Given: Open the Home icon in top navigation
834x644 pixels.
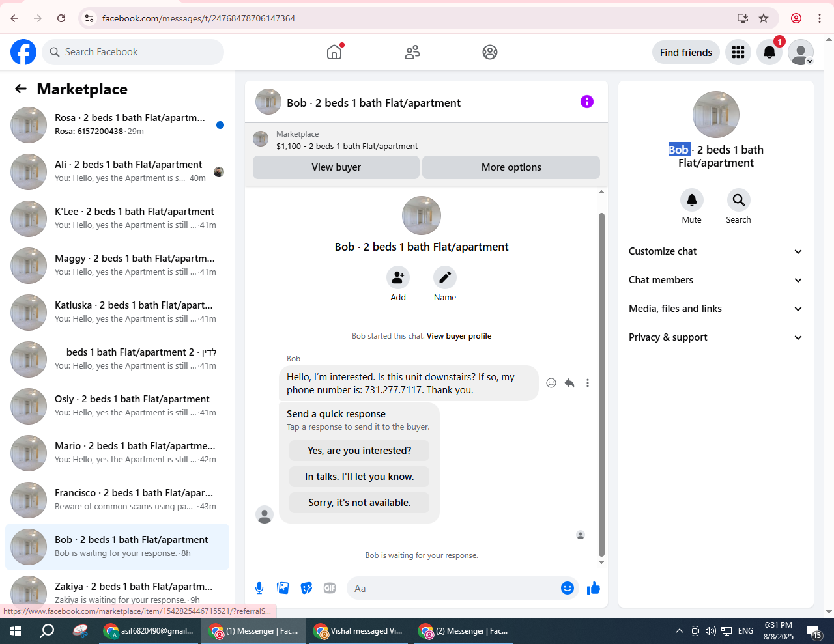Looking at the screenshot, I should click(334, 52).
